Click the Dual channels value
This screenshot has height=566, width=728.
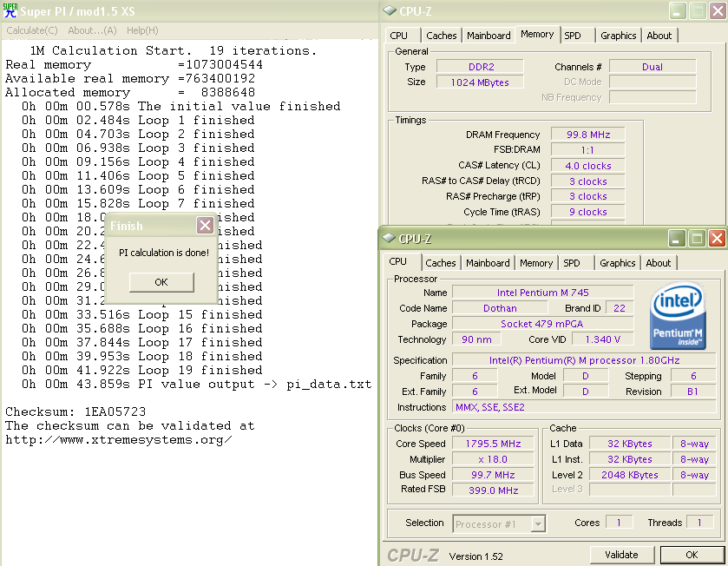653,67
